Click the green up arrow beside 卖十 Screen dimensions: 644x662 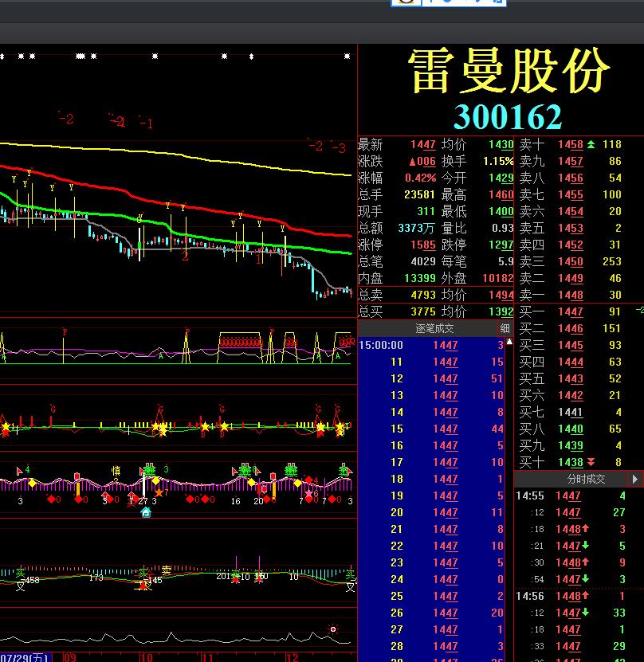(x=591, y=144)
